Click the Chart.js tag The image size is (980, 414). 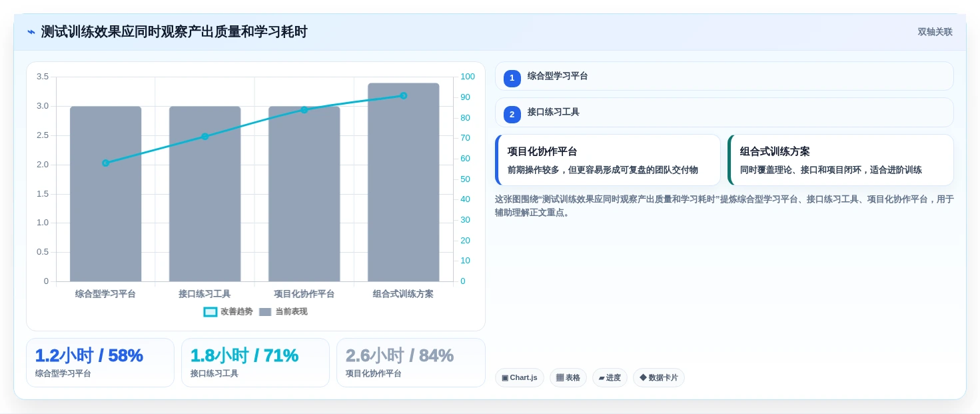click(519, 377)
